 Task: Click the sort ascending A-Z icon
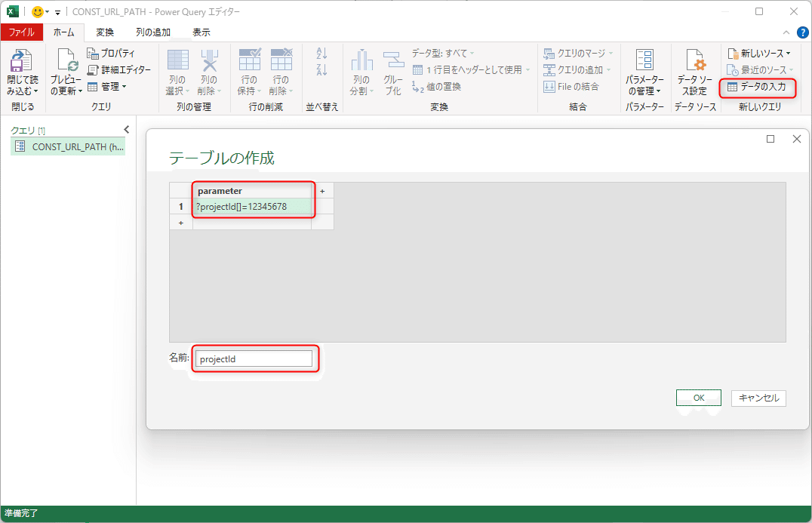321,53
